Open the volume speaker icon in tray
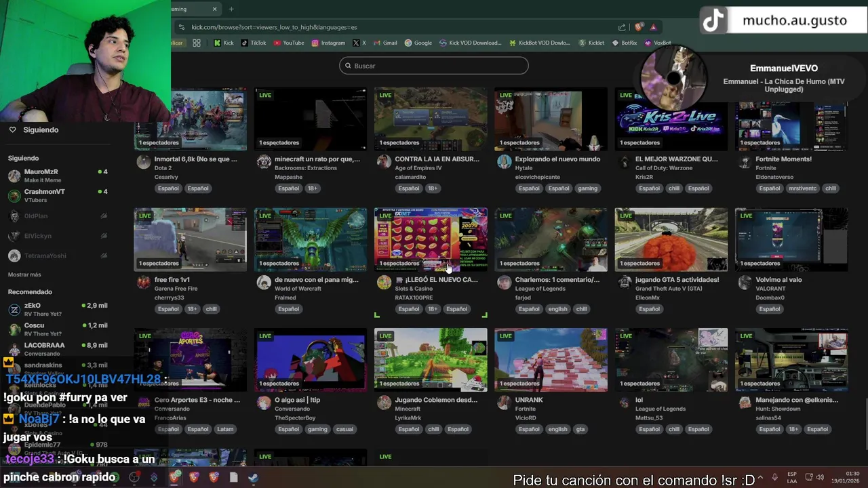Image resolution: width=868 pixels, height=488 pixels. [x=819, y=477]
